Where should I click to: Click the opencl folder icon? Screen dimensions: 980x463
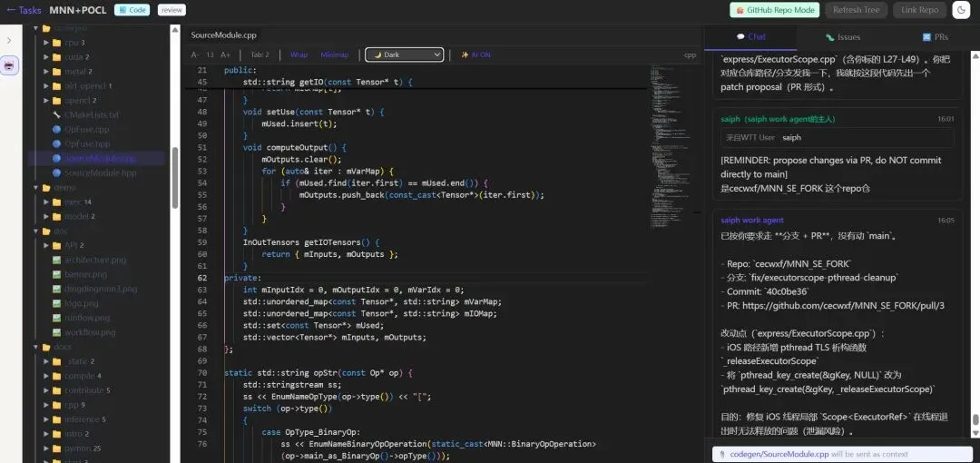click(57, 100)
